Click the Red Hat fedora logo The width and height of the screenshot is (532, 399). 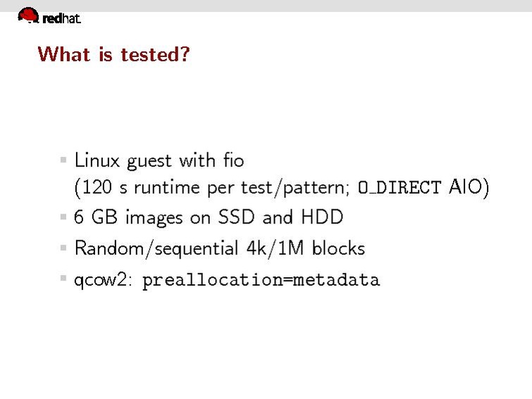28,16
